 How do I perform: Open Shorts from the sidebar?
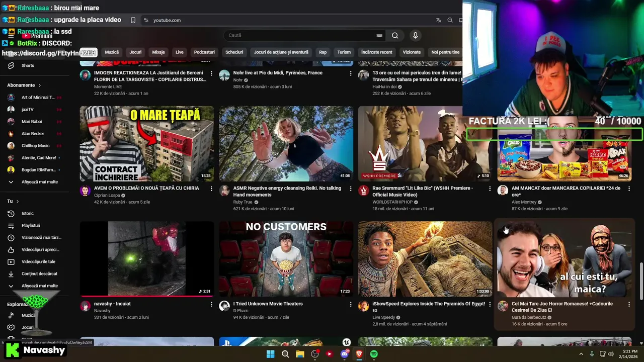[28, 65]
